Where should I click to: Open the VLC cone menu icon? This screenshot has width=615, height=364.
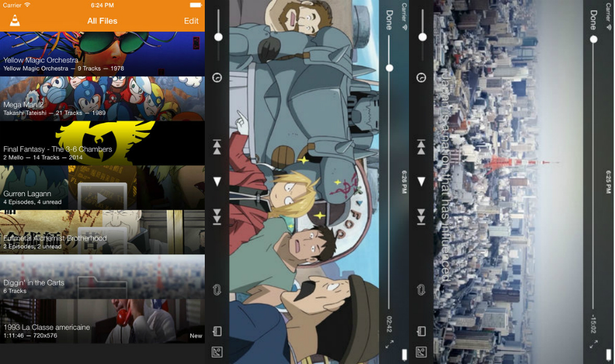point(14,20)
